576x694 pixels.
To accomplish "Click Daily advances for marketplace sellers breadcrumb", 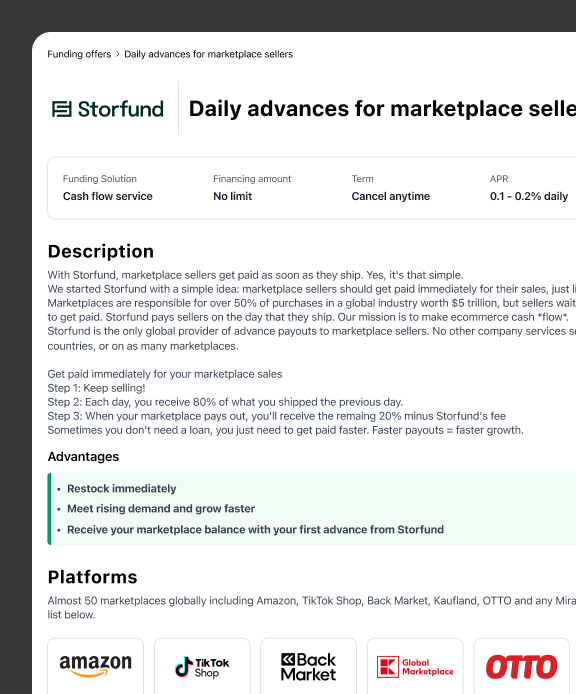I will pyautogui.click(x=209, y=54).
